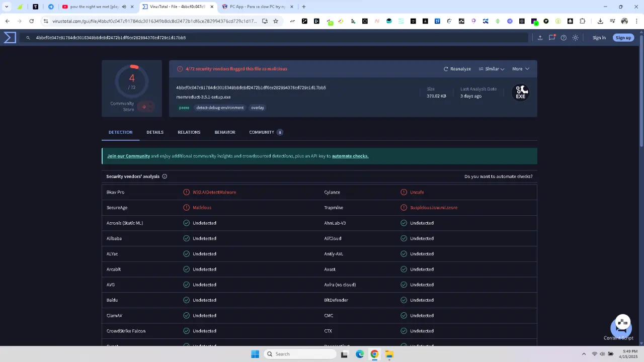Viewport: 644px width, 362px height.
Task: Open Microsoft Edge from the taskbar
Action: (360, 354)
